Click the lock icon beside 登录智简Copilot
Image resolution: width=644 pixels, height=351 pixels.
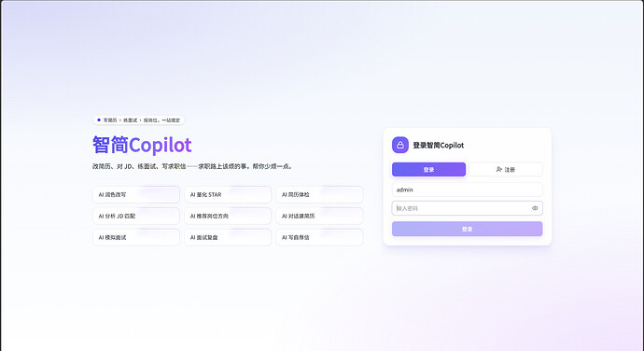400,145
